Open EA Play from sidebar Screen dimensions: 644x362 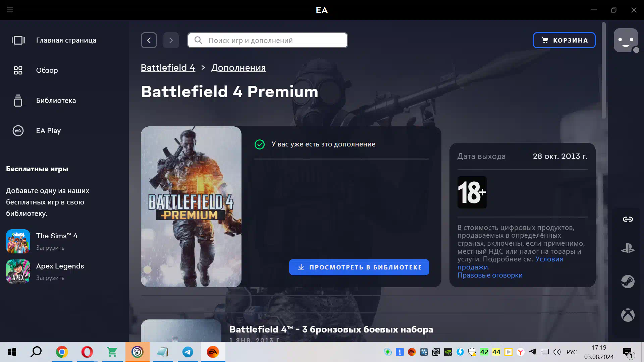click(x=48, y=131)
